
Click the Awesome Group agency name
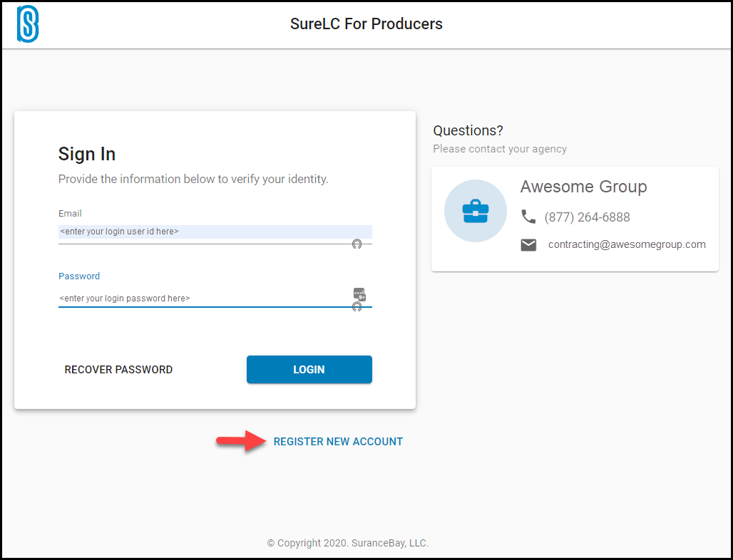click(583, 187)
